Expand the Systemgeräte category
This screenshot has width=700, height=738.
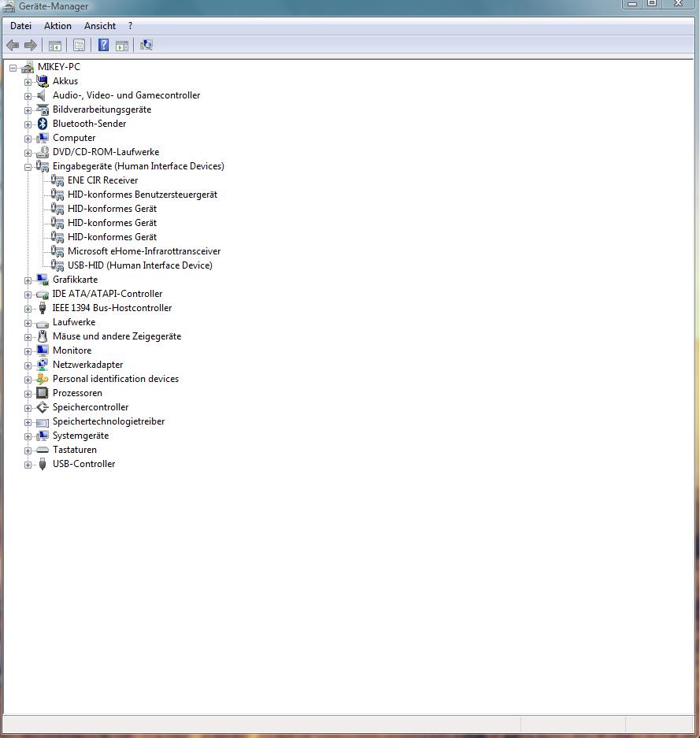[28, 436]
